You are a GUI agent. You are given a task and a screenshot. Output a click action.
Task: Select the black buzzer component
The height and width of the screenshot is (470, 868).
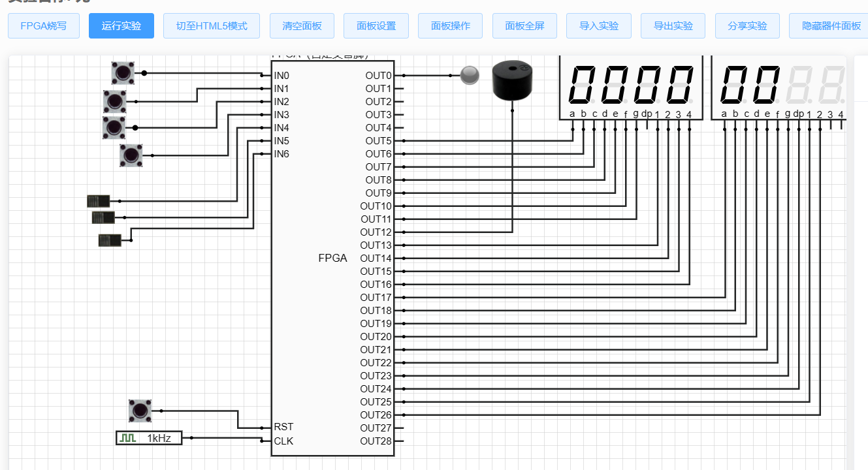coord(512,80)
